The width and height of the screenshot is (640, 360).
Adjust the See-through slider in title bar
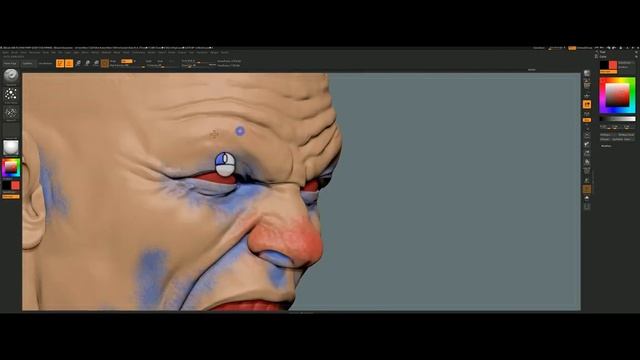[x=557, y=48]
